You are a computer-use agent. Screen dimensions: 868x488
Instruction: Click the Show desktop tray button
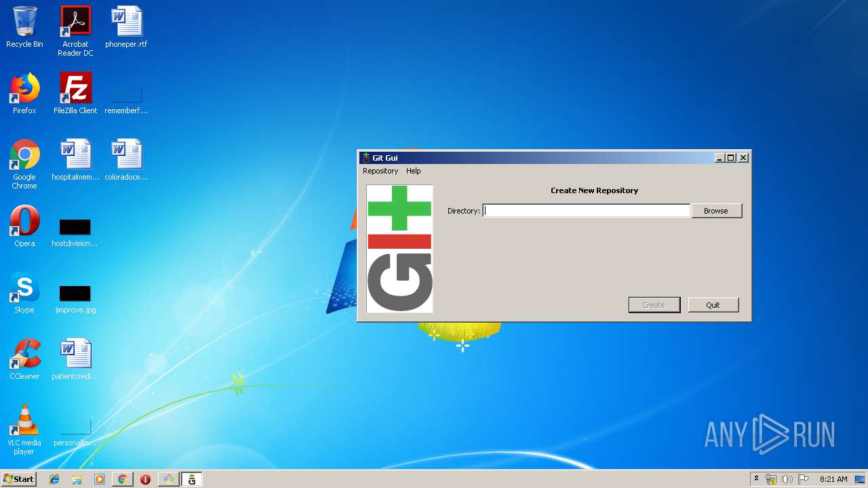(861, 479)
